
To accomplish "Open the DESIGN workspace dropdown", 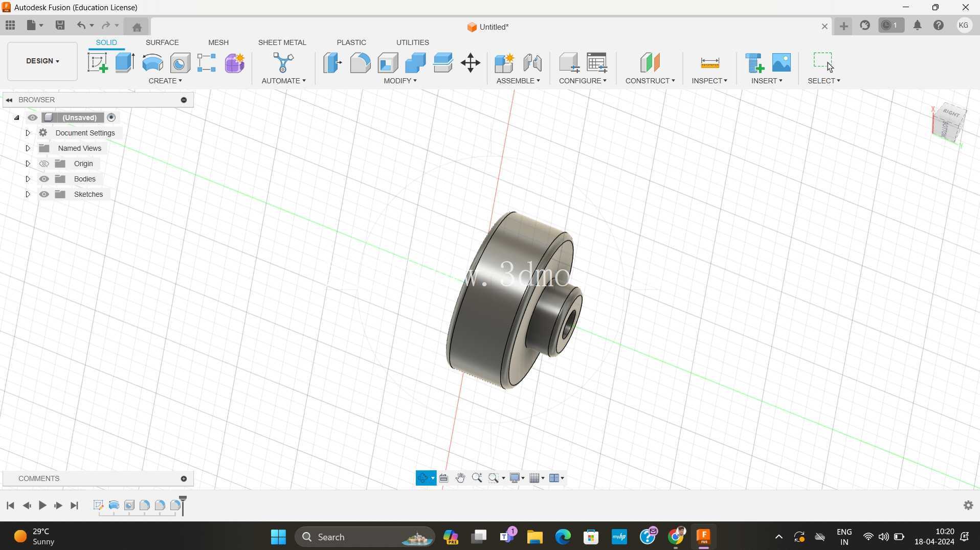I will pos(42,61).
